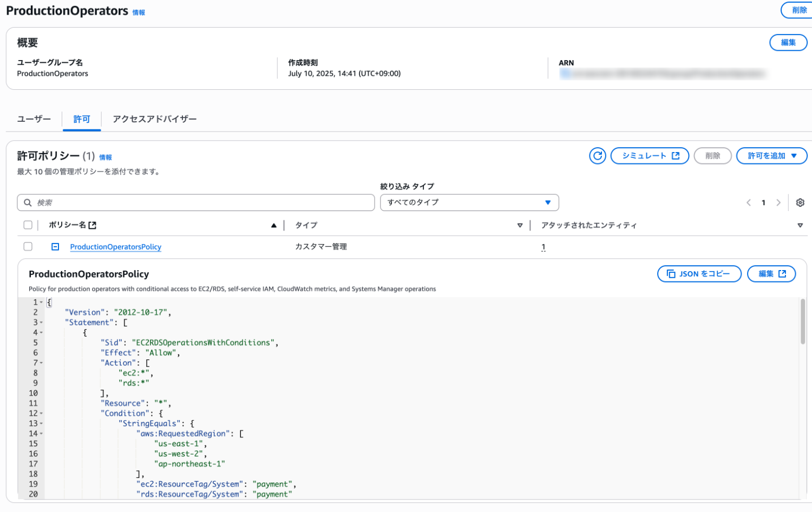Image resolution: width=812 pixels, height=512 pixels.
Task: Fold JSON line 1 code block
Action: point(41,303)
